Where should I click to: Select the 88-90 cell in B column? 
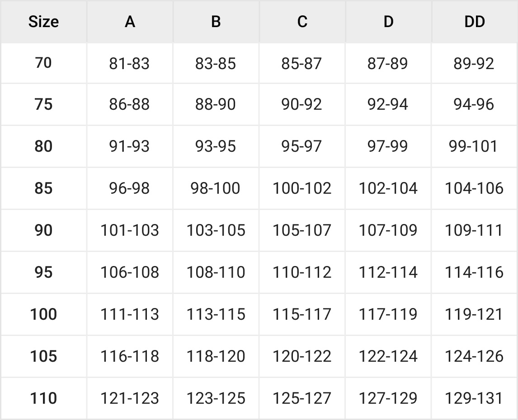pyautogui.click(x=216, y=105)
